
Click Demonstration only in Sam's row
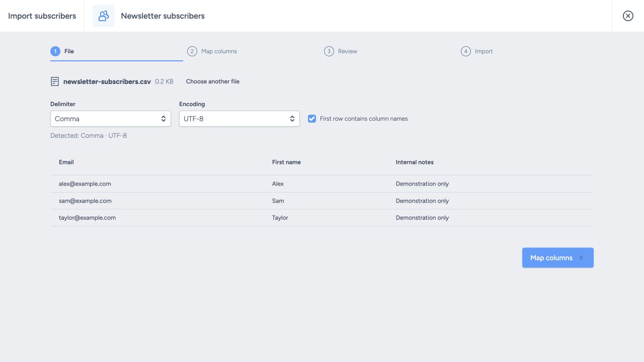coord(422,201)
